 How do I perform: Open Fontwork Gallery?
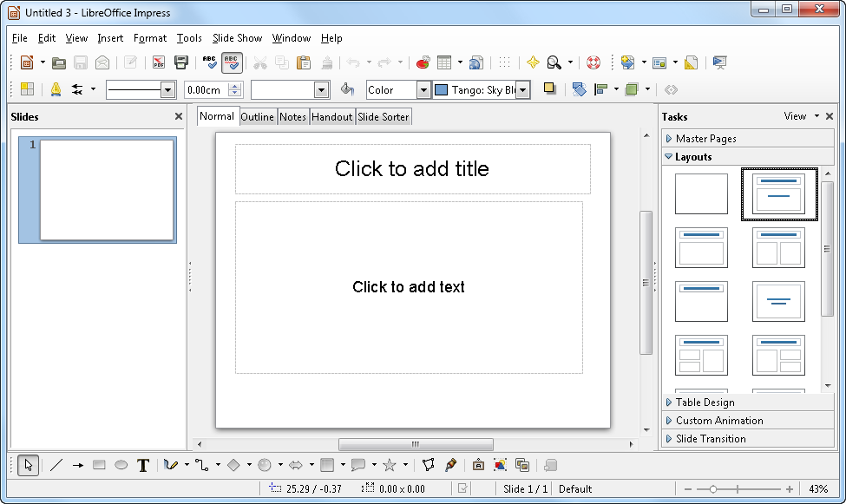[x=478, y=465]
